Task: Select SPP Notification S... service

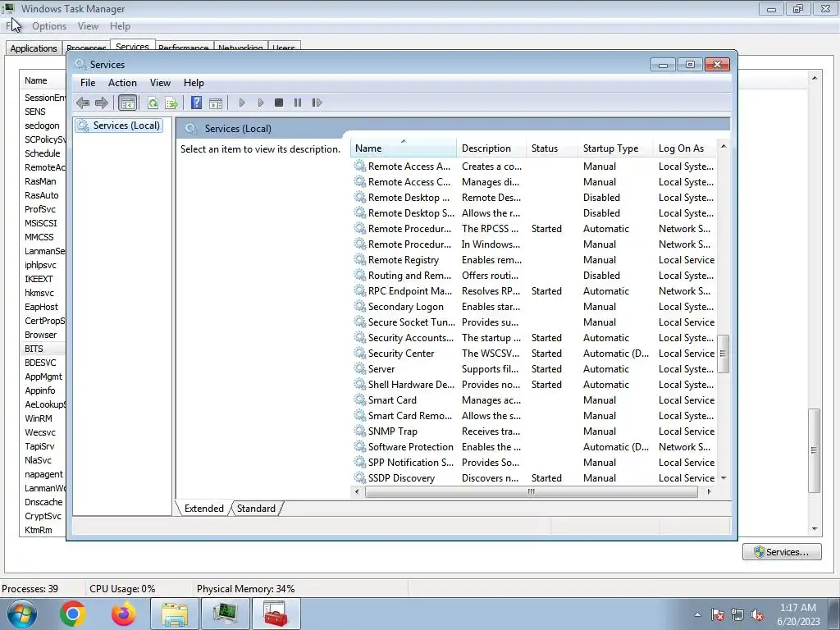Action: [x=535, y=462]
